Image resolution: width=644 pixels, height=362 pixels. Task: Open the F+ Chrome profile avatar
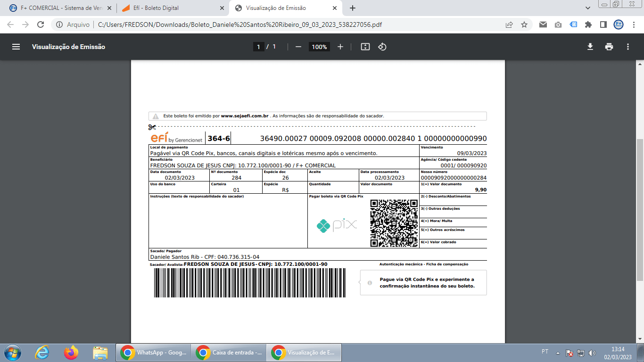pyautogui.click(x=618, y=25)
